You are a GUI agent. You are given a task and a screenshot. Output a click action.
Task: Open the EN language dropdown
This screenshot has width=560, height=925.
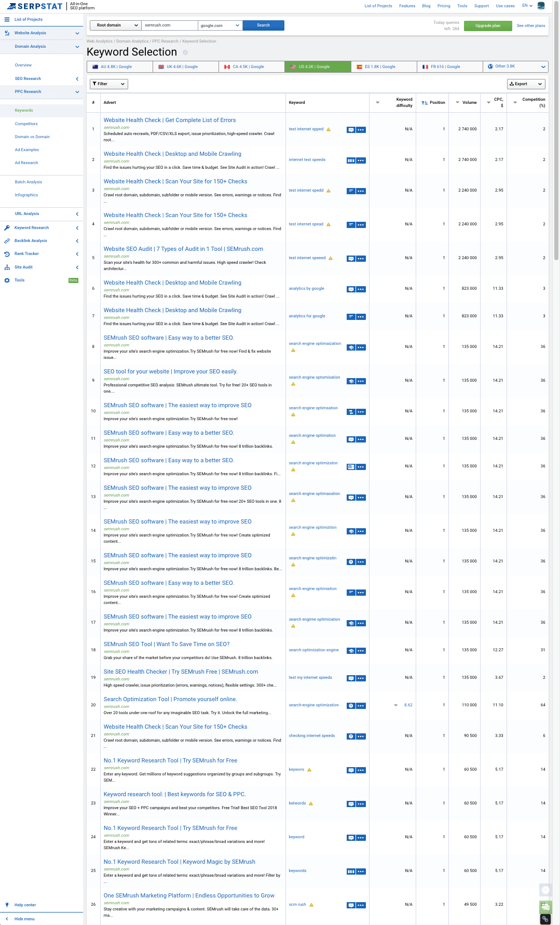coord(527,6)
